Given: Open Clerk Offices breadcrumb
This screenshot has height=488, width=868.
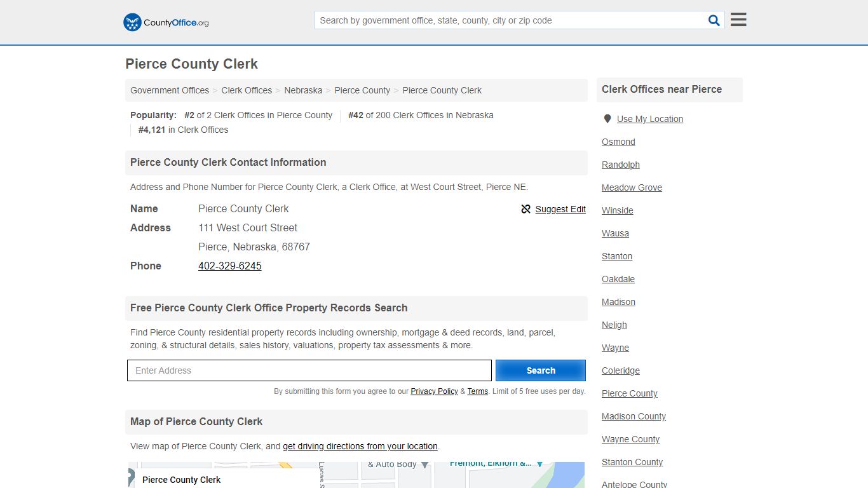Looking at the screenshot, I should coord(247,90).
